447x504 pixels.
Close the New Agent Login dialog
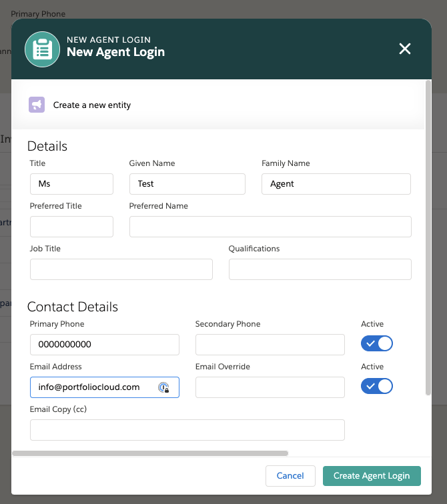tap(404, 49)
